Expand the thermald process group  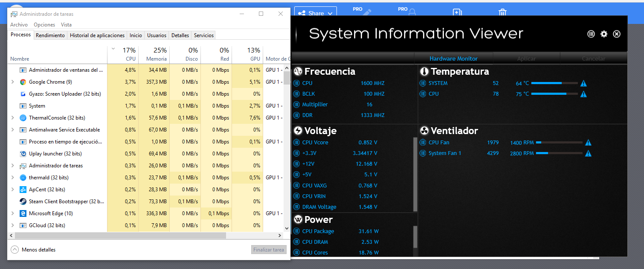point(12,178)
